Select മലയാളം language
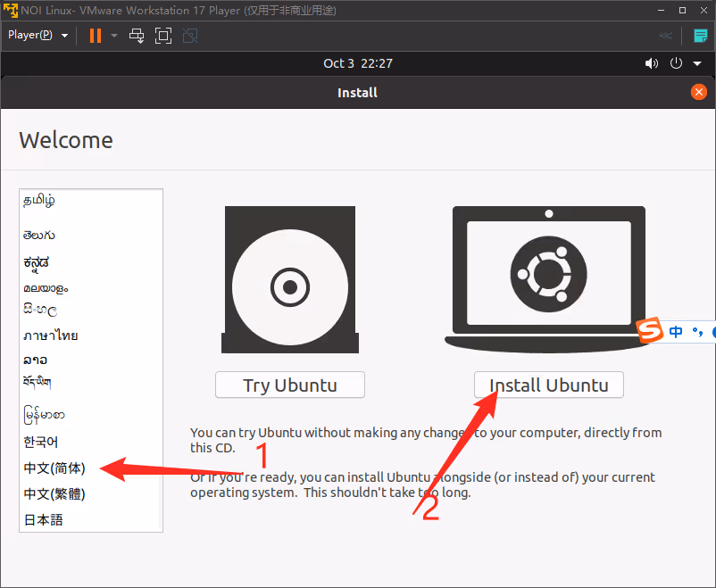Image resolution: width=716 pixels, height=588 pixels. (46, 288)
